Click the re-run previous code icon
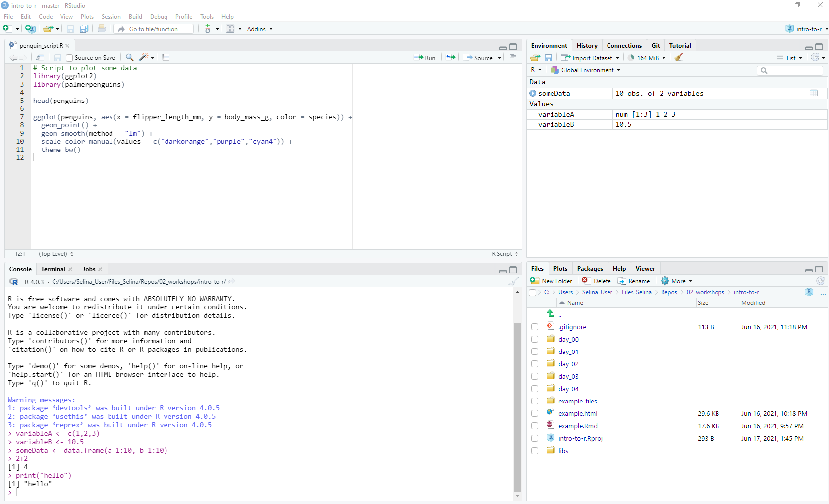This screenshot has width=829, height=504. pos(450,58)
